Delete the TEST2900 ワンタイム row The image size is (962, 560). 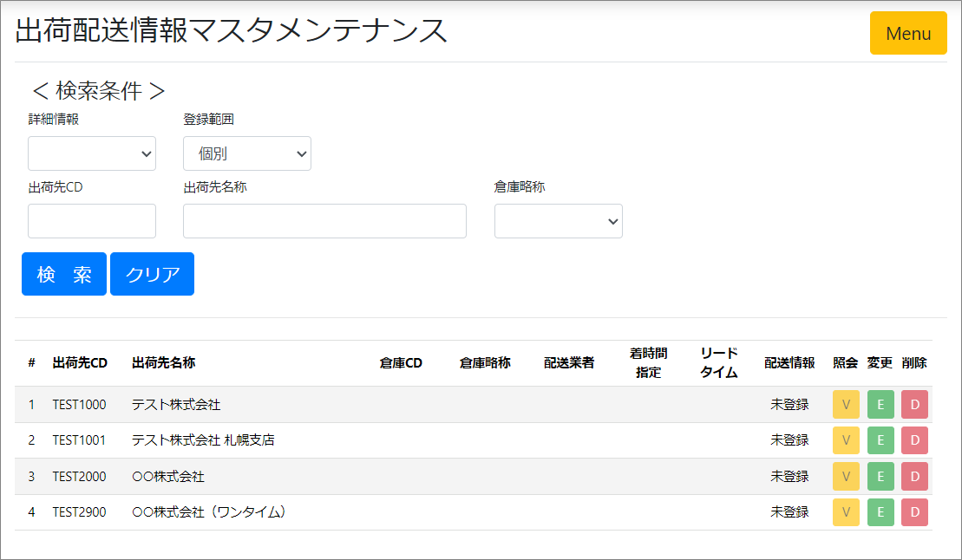tap(914, 512)
